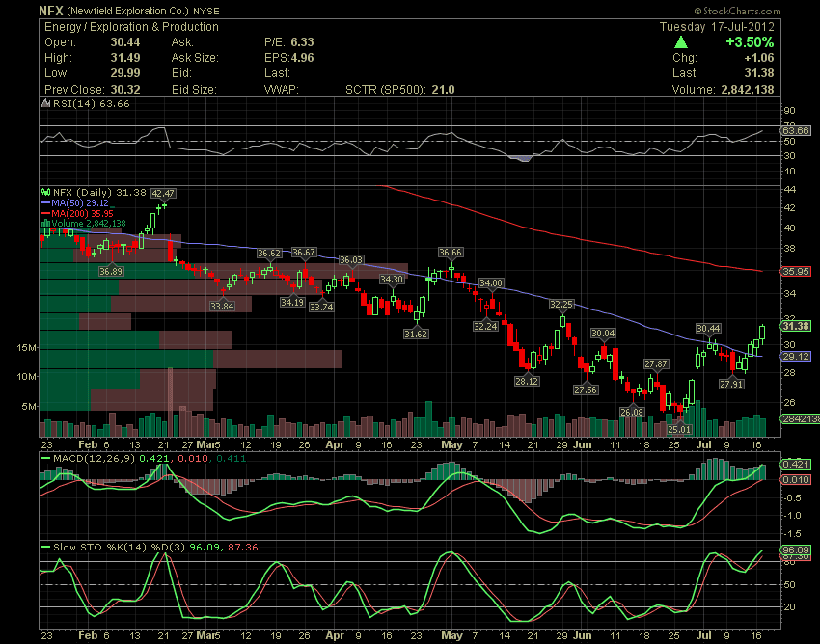Click the RSI(14) panel legend icon
The image size is (820, 644).
tap(46, 103)
